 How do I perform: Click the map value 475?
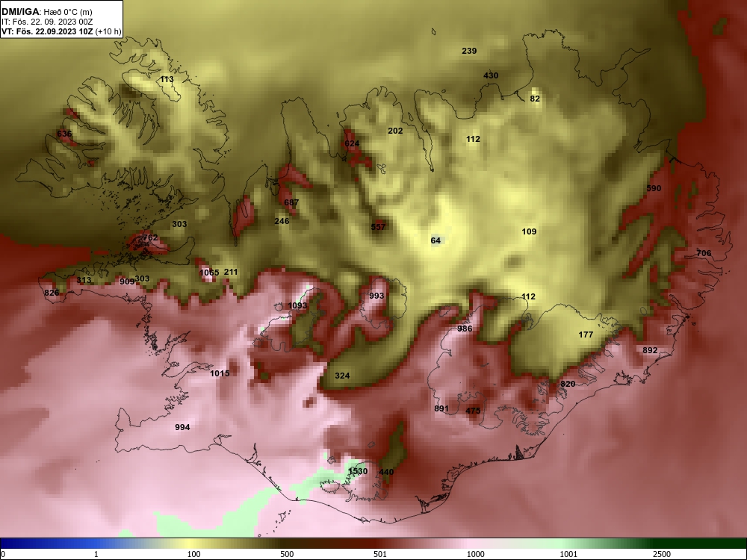coord(473,411)
